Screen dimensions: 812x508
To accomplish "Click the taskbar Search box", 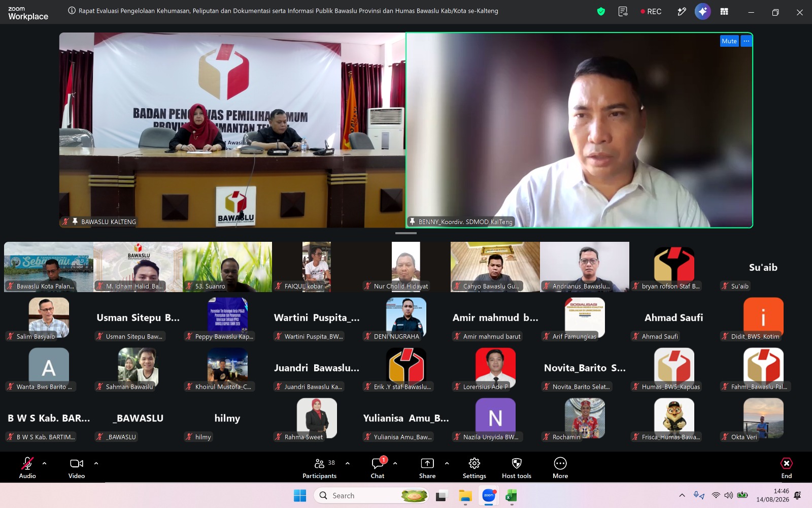I will (371, 495).
